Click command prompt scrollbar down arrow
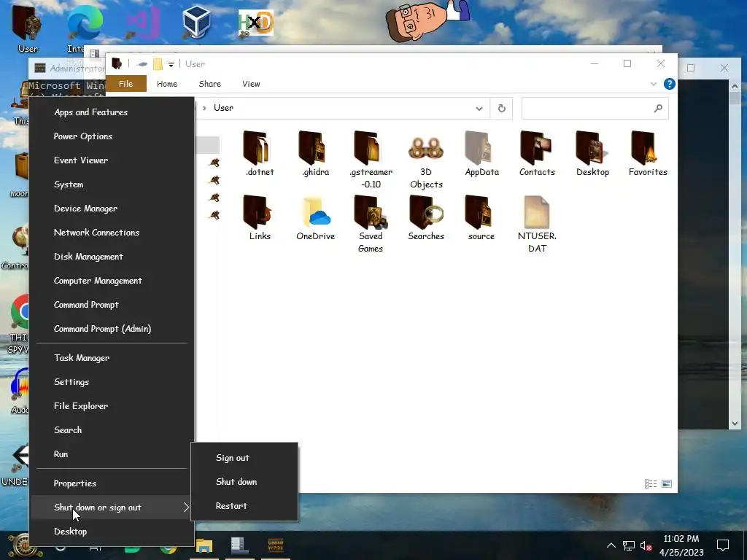 pos(735,424)
